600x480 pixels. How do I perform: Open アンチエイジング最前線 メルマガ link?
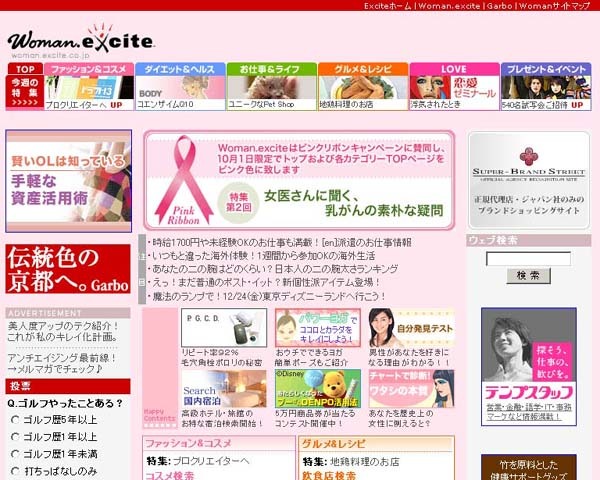(x=62, y=363)
